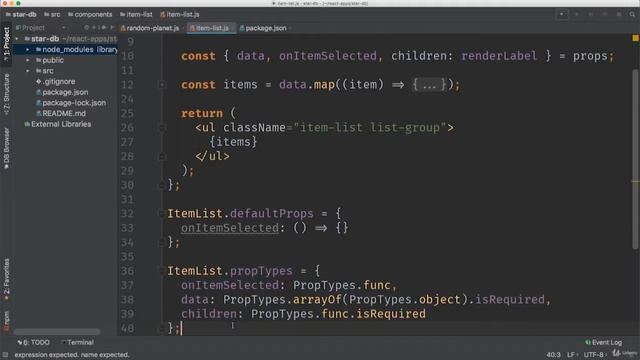640x360 pixels.
Task: Click the Project panel settings gear icon
Action: click(103, 28)
